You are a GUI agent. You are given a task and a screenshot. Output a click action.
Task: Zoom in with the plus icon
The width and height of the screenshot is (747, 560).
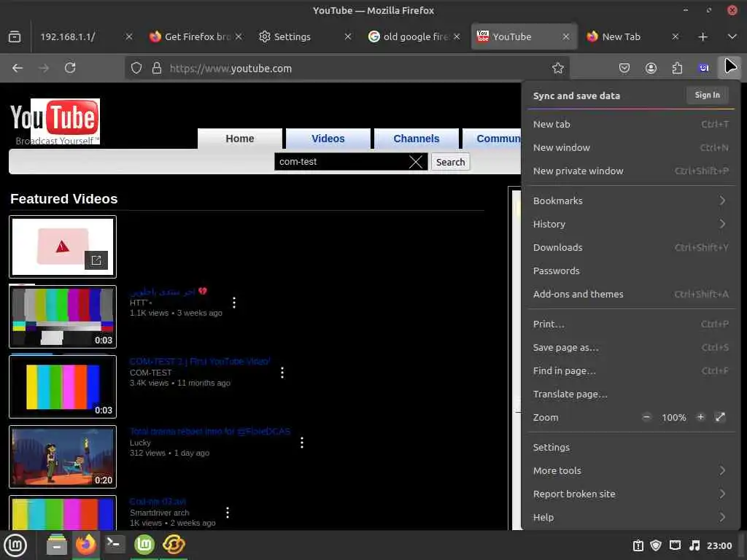700,417
